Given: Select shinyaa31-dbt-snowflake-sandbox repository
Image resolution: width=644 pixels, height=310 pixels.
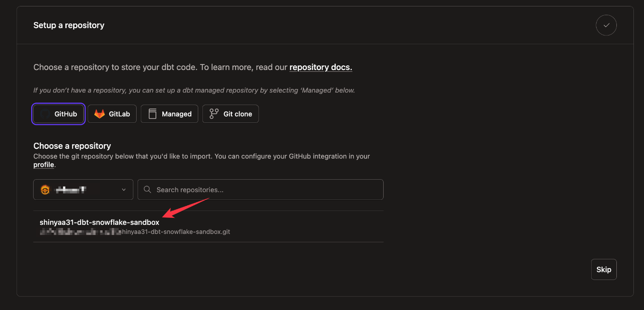Looking at the screenshot, I should click(x=208, y=227).
